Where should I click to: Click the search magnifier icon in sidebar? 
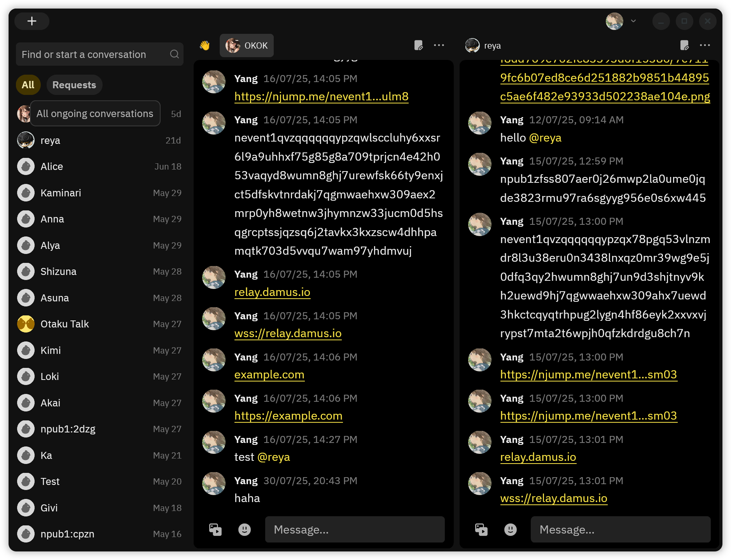[x=174, y=54]
